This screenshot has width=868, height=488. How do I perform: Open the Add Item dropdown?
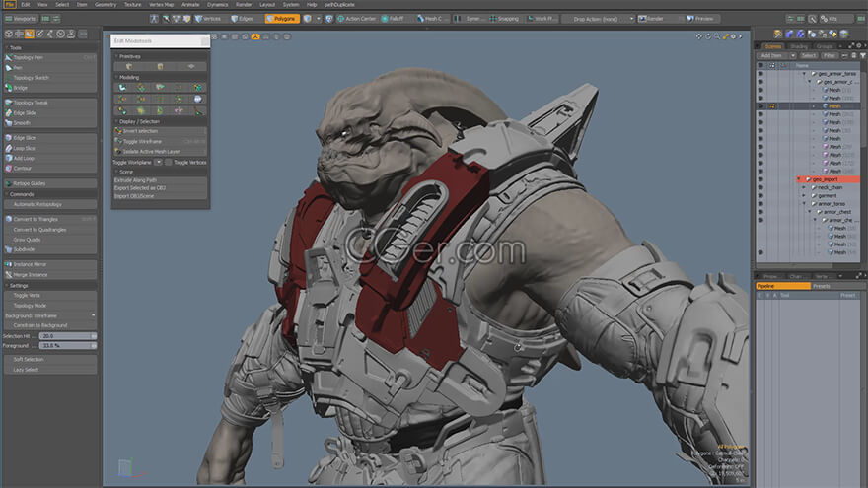pos(776,56)
